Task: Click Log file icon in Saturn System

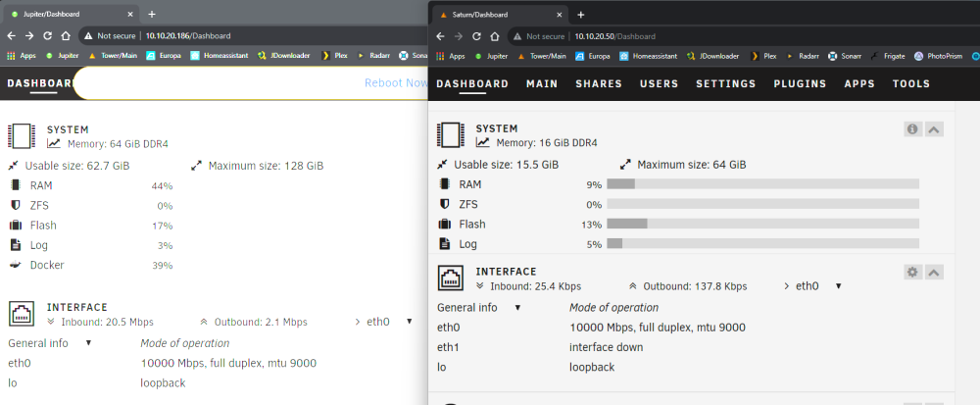Action: 444,244
